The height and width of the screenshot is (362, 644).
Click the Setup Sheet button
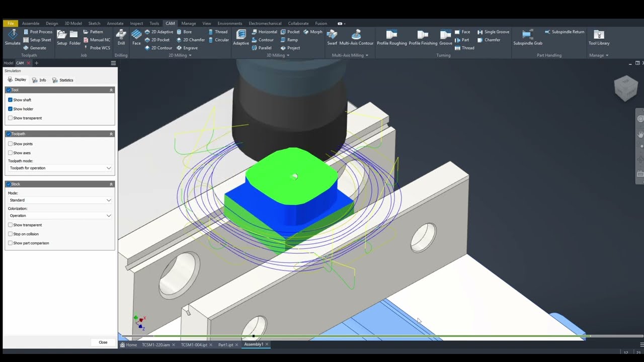point(37,40)
